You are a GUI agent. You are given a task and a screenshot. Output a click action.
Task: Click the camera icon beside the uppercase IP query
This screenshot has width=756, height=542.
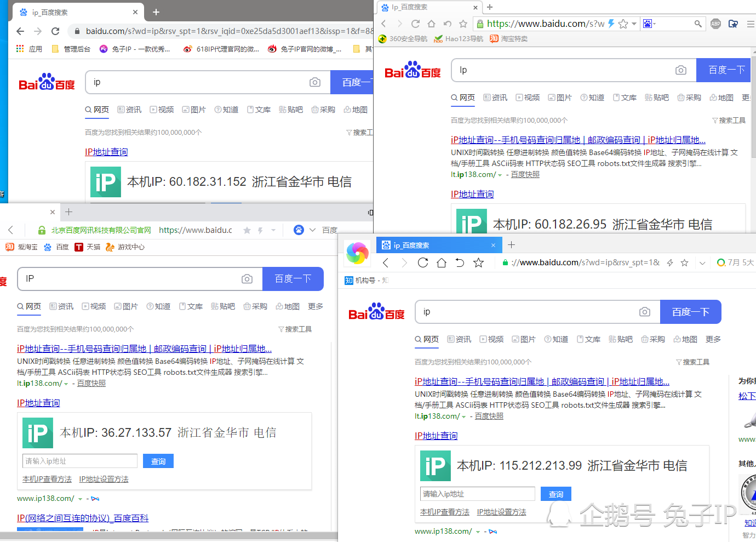point(247,279)
